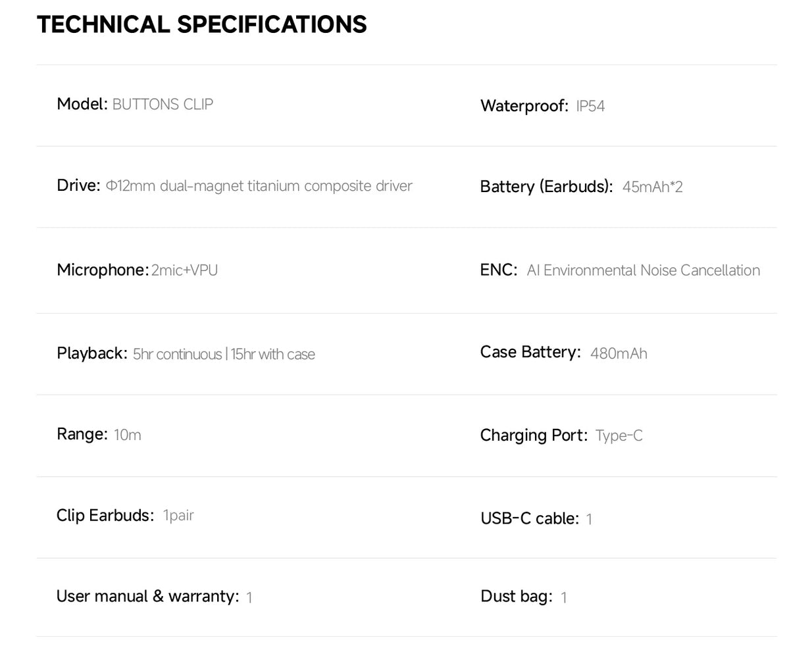Select the Waterproof IP54 rating text

pos(590,107)
